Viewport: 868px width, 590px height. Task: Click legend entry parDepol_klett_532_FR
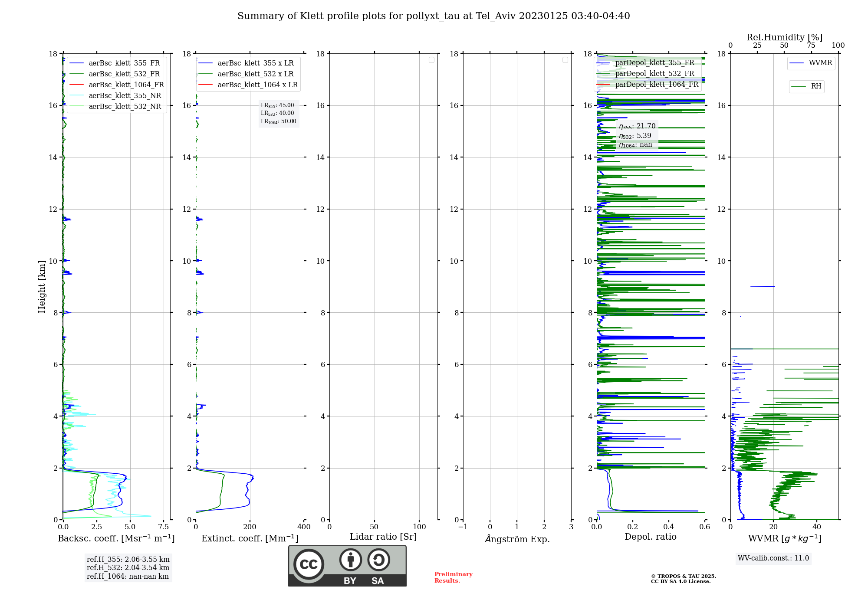(x=646, y=73)
